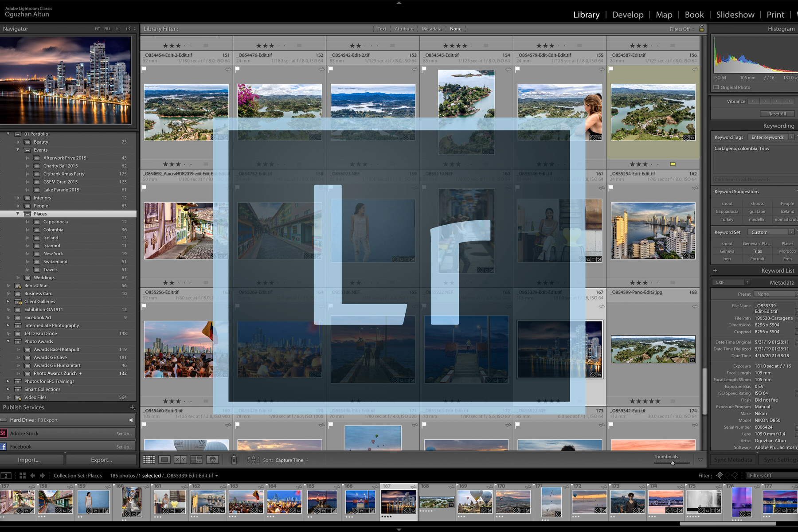Screen dimensions: 798x532
Task: Toggle the Library Filter lock
Action: click(x=702, y=28)
